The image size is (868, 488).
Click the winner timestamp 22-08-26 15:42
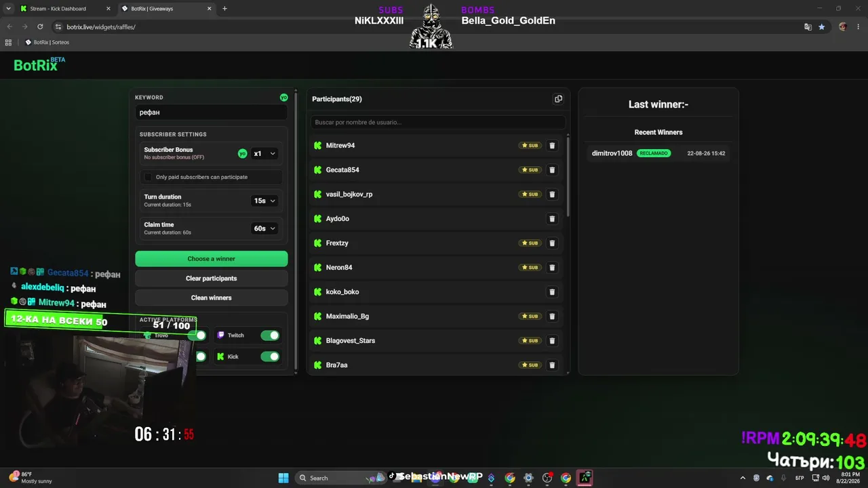click(x=706, y=153)
